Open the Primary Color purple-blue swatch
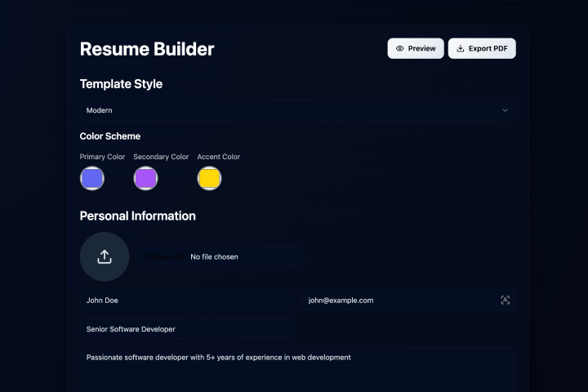 (92, 178)
